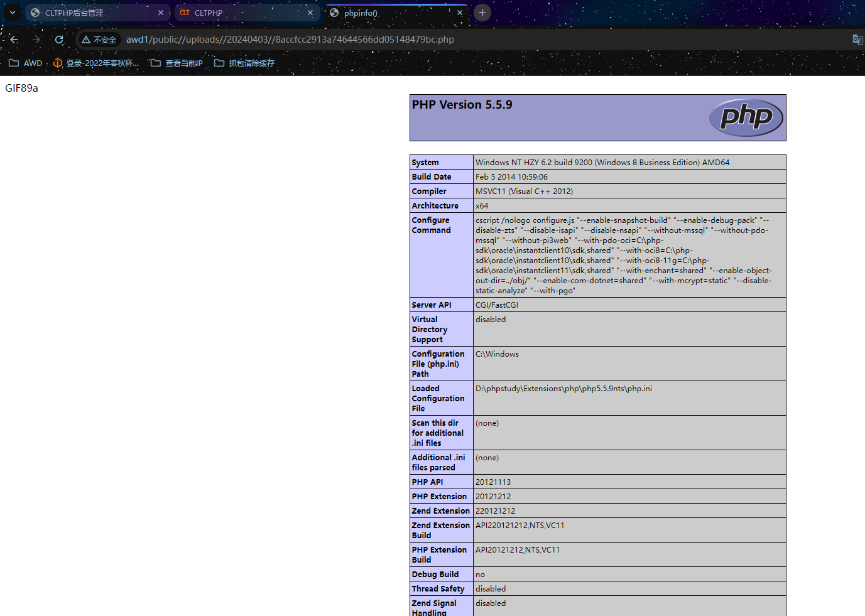
Task: Close the middle CLTPHP tab
Action: [x=310, y=13]
